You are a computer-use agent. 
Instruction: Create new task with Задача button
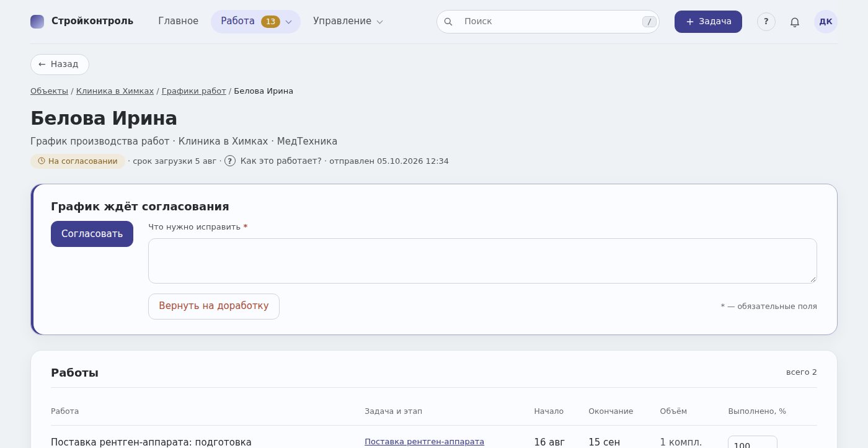click(x=708, y=22)
